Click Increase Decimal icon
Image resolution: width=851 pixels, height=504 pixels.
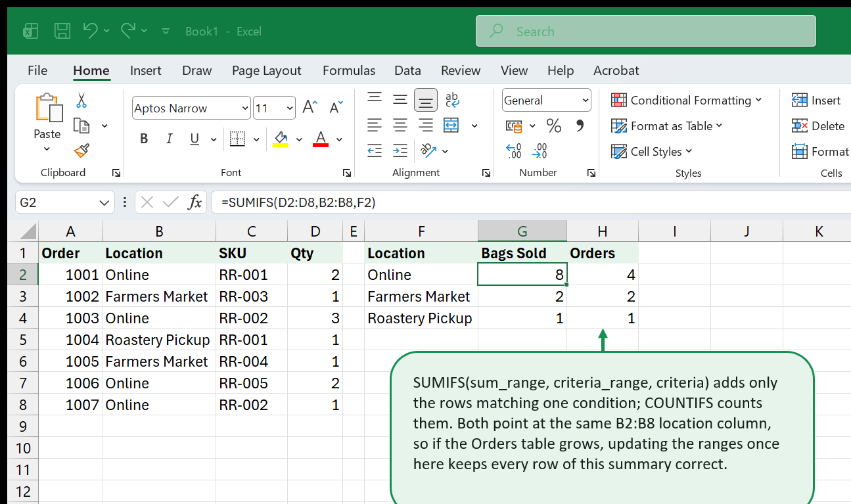[514, 151]
